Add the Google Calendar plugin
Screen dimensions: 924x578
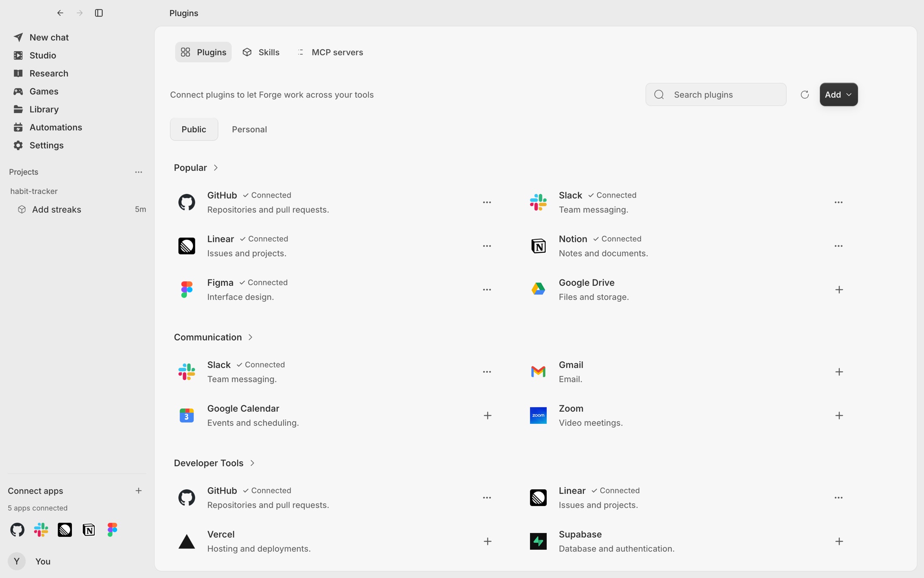(x=487, y=416)
